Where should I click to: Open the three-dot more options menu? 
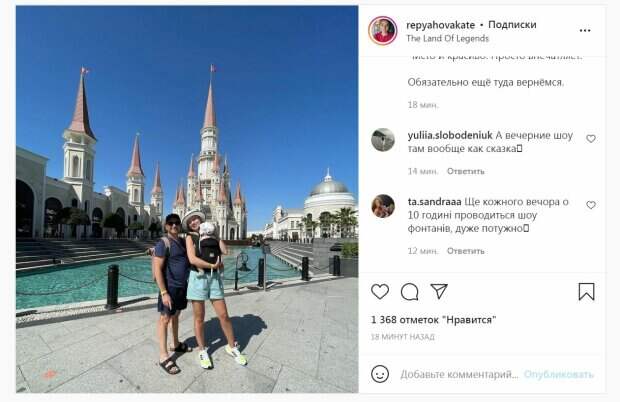585,30
